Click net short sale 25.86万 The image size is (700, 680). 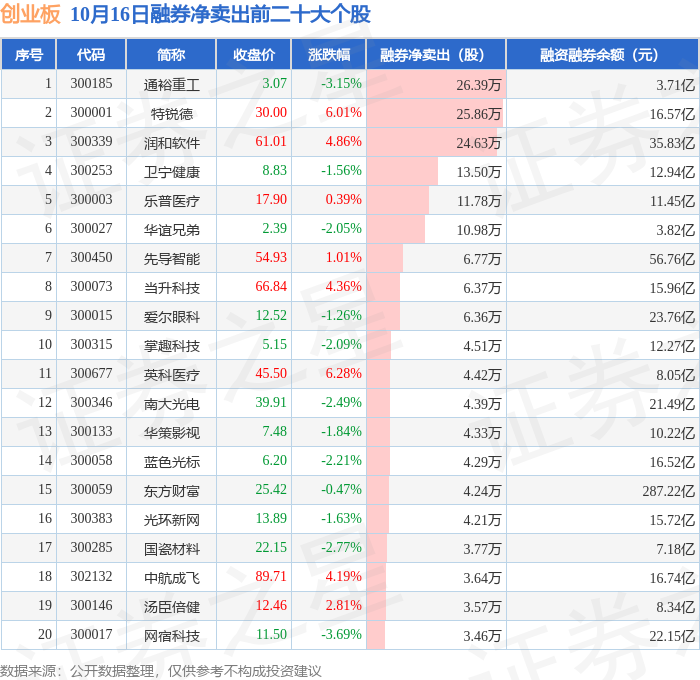[479, 114]
